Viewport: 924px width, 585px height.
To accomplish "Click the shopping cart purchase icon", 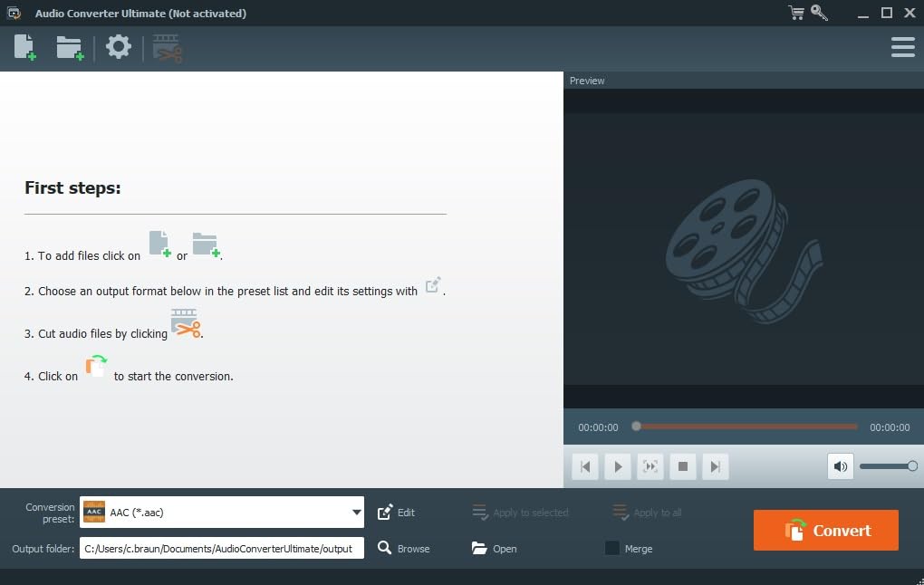I will point(796,13).
